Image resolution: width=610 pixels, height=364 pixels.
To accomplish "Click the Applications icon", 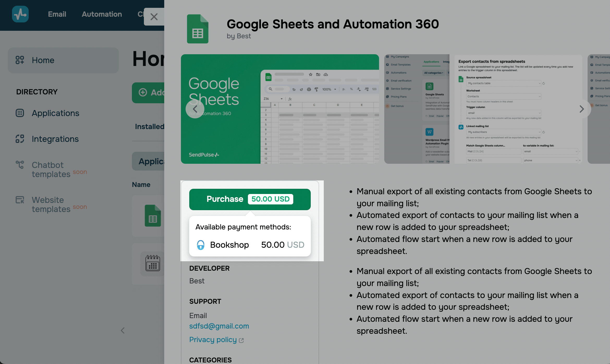I will click(20, 113).
